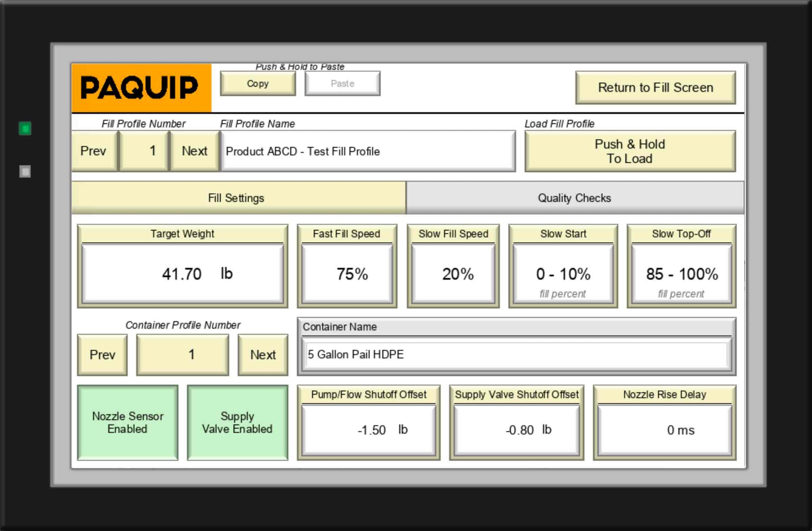
Task: Adjust the Nozzle Rise Delay value
Action: click(x=665, y=430)
